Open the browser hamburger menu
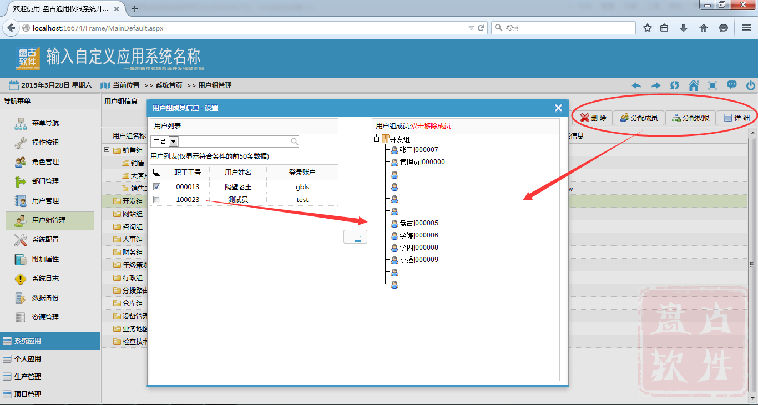 (x=746, y=28)
